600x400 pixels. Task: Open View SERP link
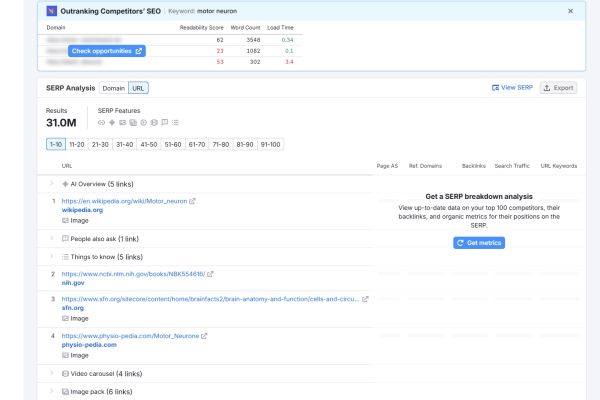tap(513, 88)
